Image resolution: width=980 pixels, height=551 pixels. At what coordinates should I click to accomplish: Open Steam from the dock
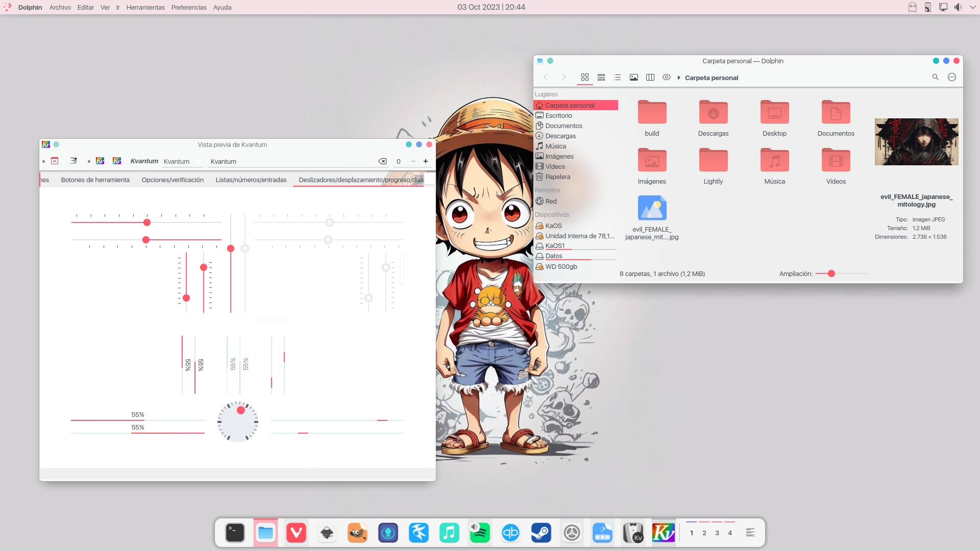(541, 533)
